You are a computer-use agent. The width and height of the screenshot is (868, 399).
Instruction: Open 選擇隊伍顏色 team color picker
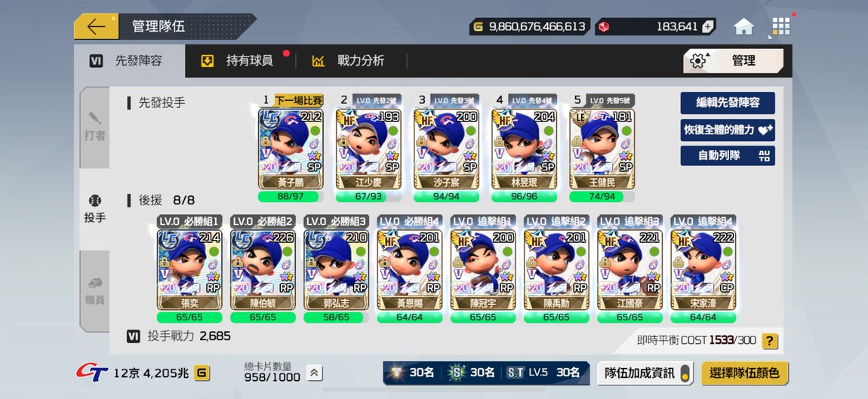744,373
